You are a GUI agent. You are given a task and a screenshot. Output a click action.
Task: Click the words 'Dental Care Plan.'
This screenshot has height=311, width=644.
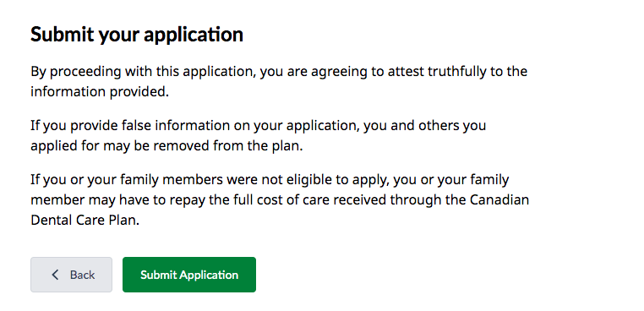85,221
